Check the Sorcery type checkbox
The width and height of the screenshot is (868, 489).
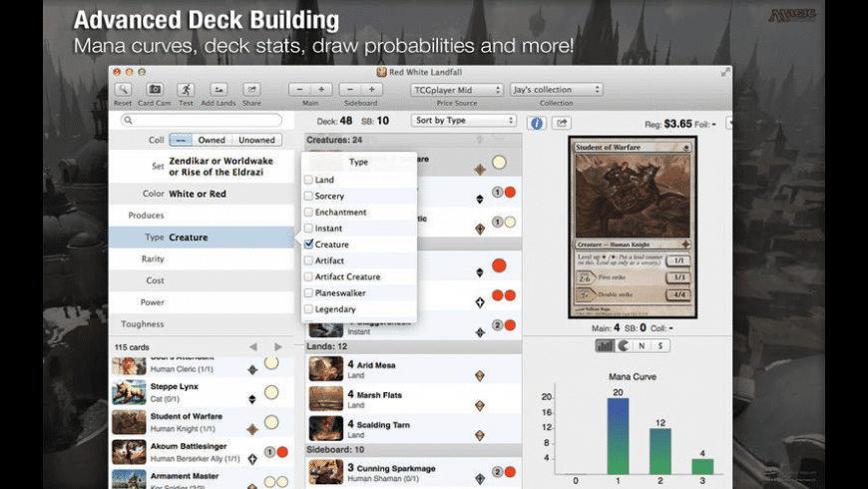(x=309, y=196)
